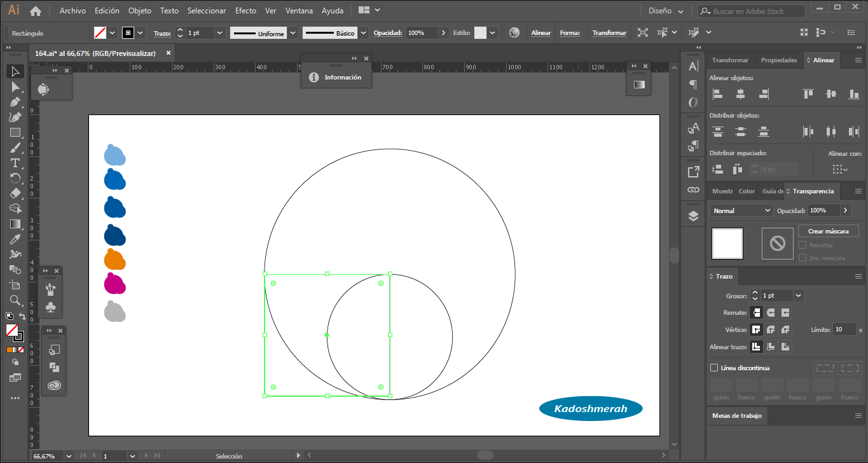Open the Objeto menu

coord(140,11)
